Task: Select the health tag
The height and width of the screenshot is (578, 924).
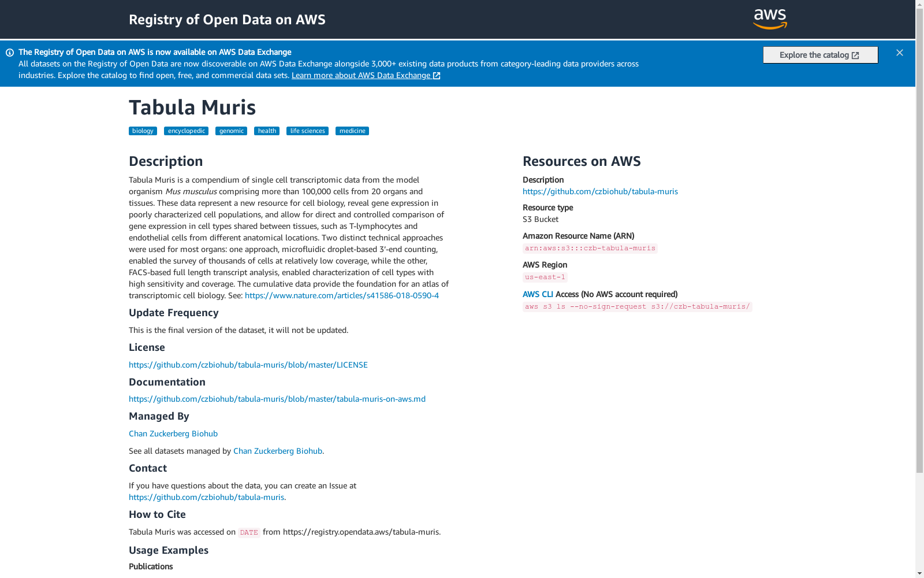Action: (267, 131)
